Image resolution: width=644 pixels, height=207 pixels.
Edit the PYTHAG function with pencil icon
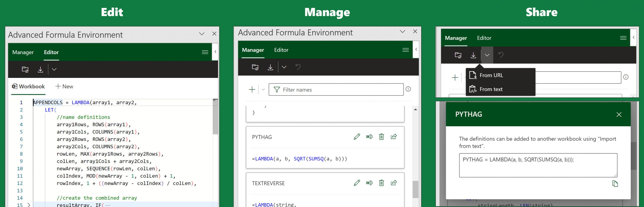coord(357,137)
